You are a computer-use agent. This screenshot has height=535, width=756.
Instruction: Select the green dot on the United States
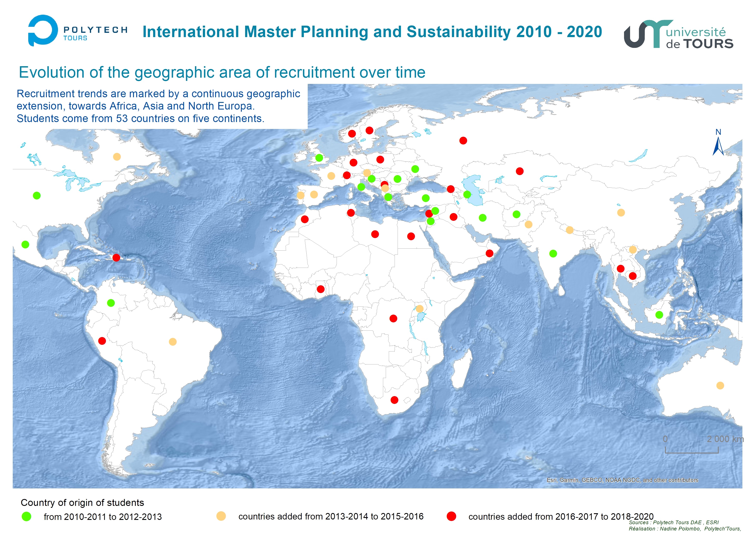pos(37,196)
